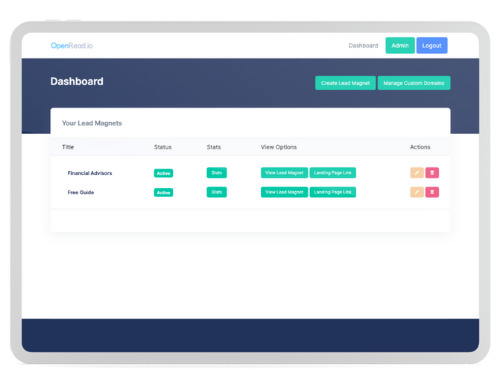Go to Dashboard in the top navigation
Viewport: 500px width, 385px height.
(363, 46)
